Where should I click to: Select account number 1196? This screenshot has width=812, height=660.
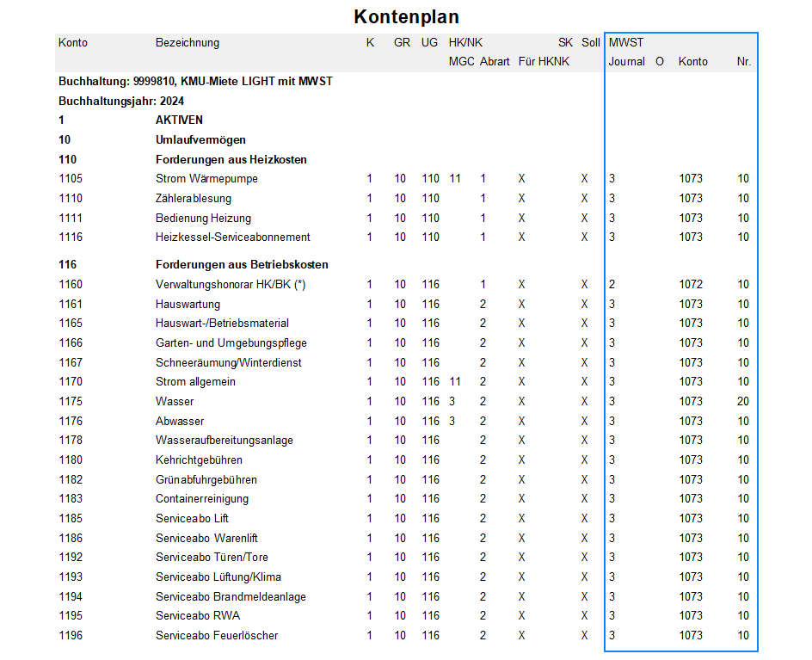tap(71, 636)
